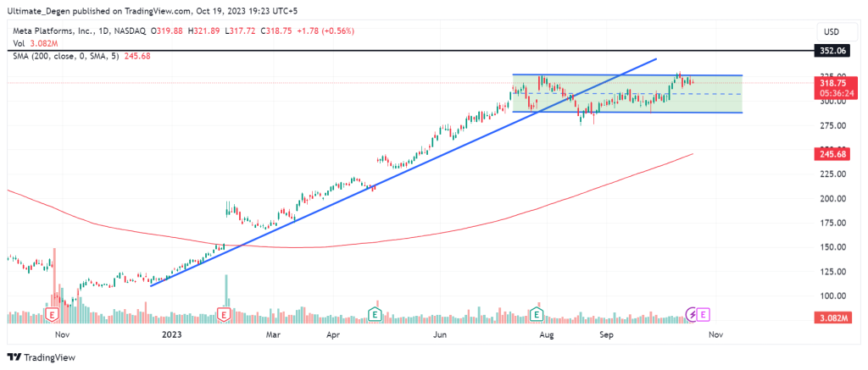Image resolution: width=868 pixels, height=370 pixels.
Task: Click the red earnings E marker near February 2023
Action: pyautogui.click(x=224, y=315)
